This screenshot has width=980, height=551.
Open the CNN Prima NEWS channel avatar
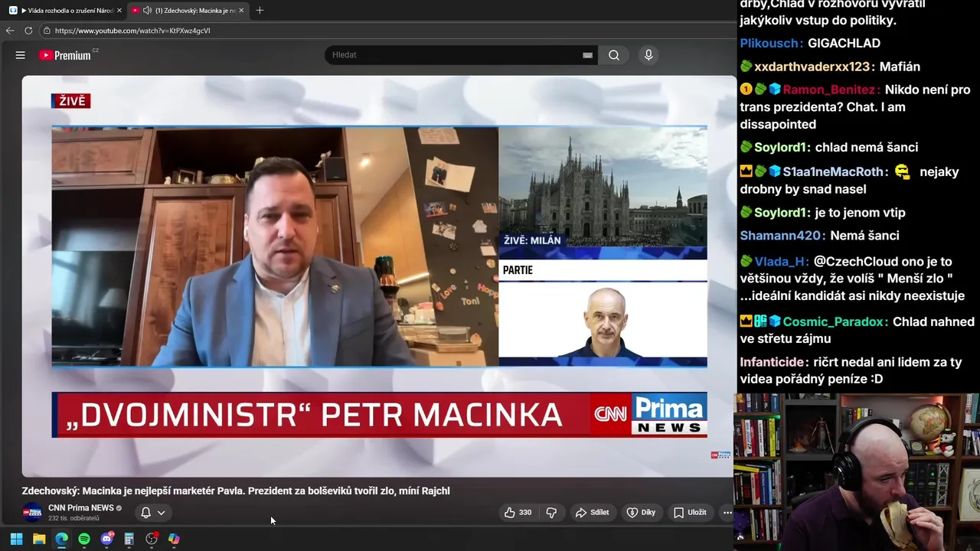click(x=32, y=512)
